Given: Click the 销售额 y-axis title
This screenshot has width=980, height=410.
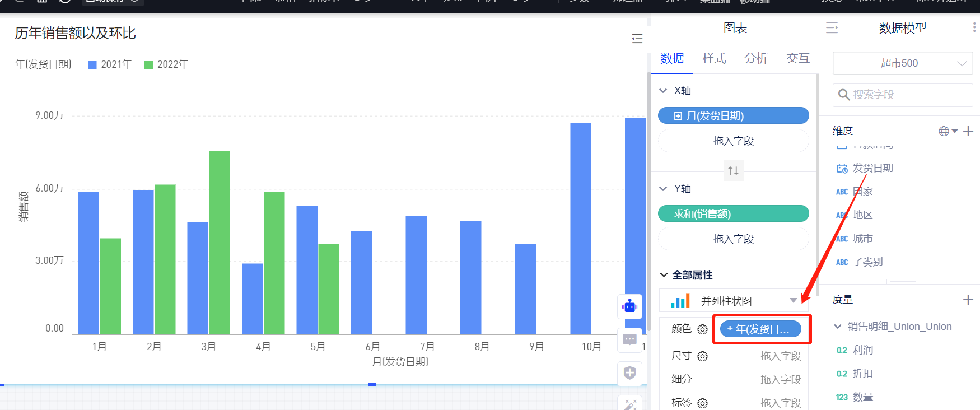Looking at the screenshot, I should coord(24,206).
